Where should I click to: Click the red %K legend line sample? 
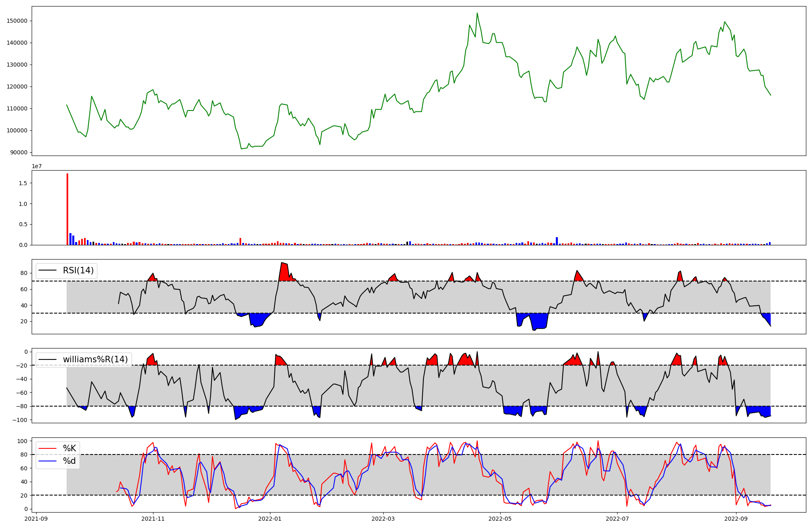click(47, 448)
